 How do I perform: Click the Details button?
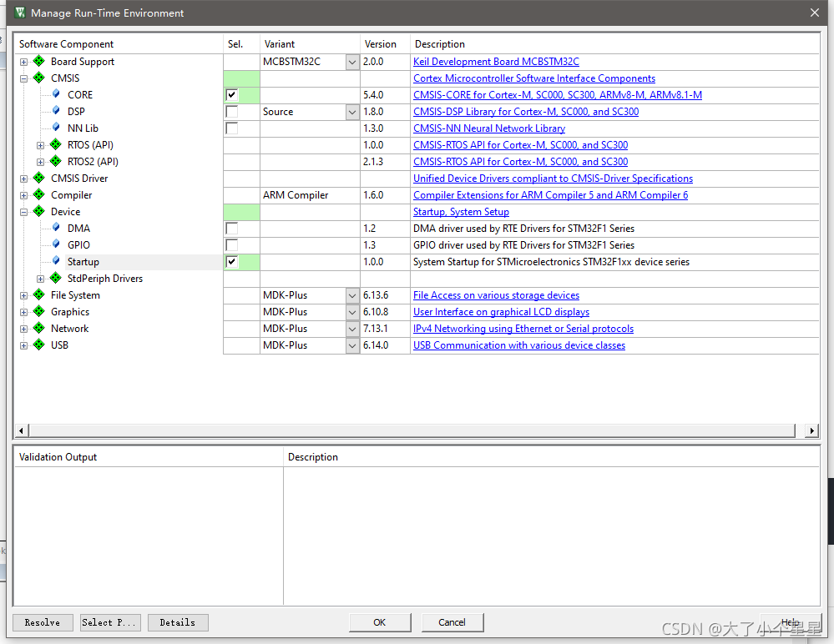(178, 622)
